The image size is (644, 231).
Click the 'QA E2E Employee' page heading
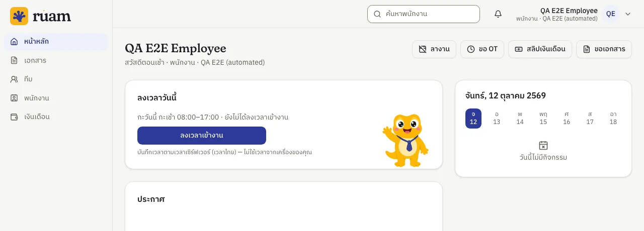(176, 48)
